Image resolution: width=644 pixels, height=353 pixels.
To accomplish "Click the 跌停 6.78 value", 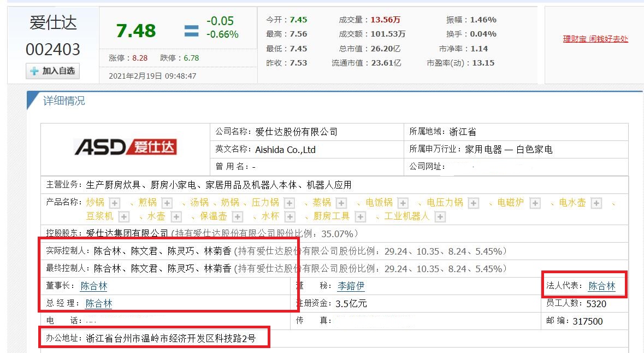I will click(191, 58).
